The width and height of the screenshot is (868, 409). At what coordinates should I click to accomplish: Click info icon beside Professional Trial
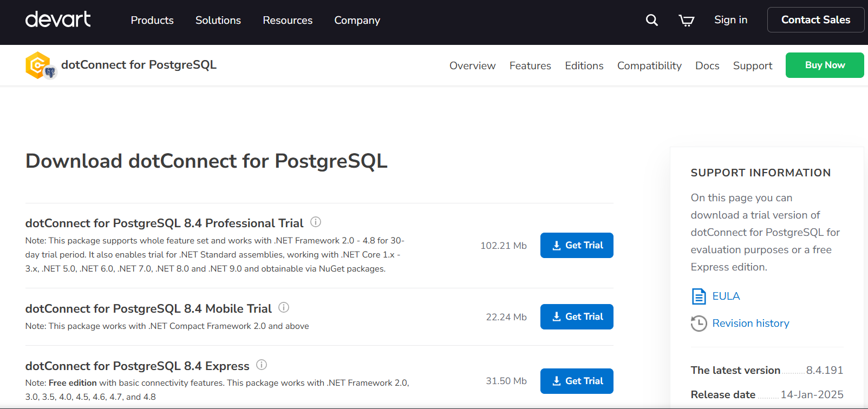point(316,222)
